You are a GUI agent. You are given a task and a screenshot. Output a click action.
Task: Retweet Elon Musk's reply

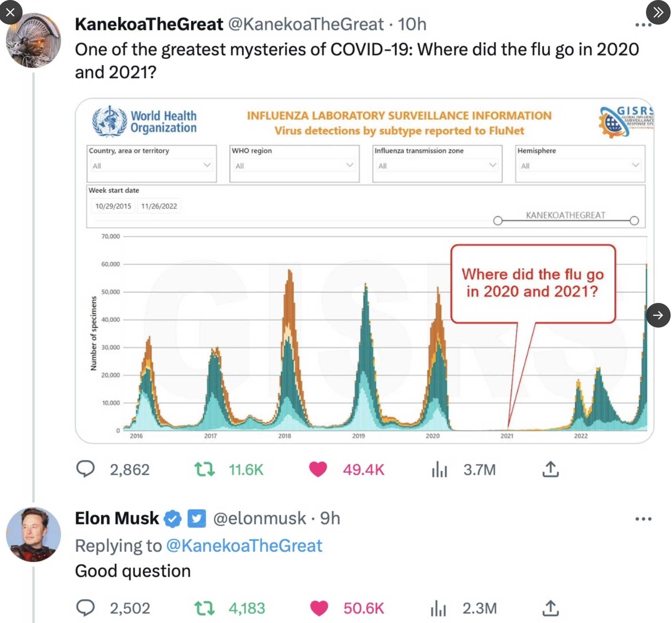click(204, 608)
